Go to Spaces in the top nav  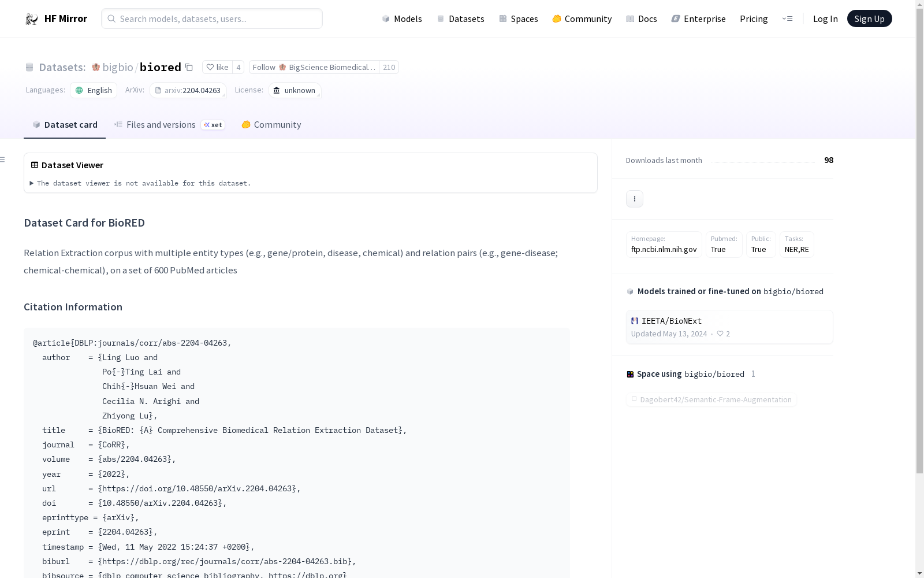[x=519, y=18]
